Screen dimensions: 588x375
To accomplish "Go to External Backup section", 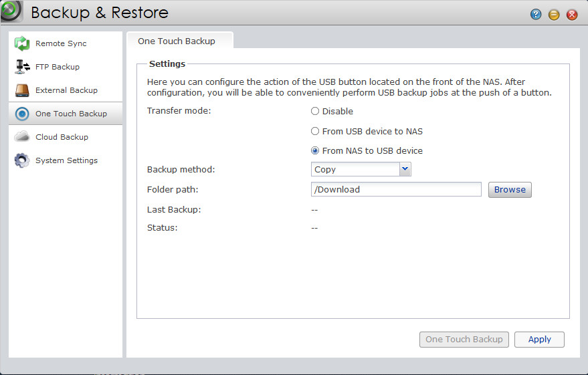I will pos(66,90).
